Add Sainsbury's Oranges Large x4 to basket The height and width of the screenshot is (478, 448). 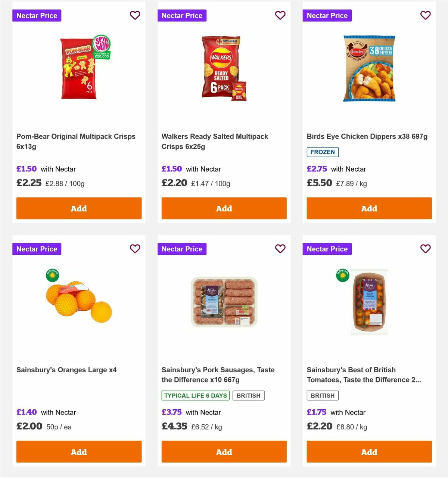coord(79,452)
